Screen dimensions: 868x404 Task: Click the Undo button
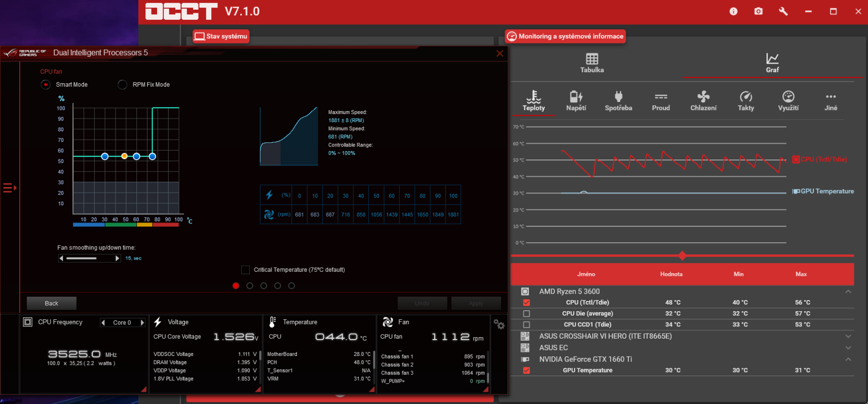(x=422, y=303)
